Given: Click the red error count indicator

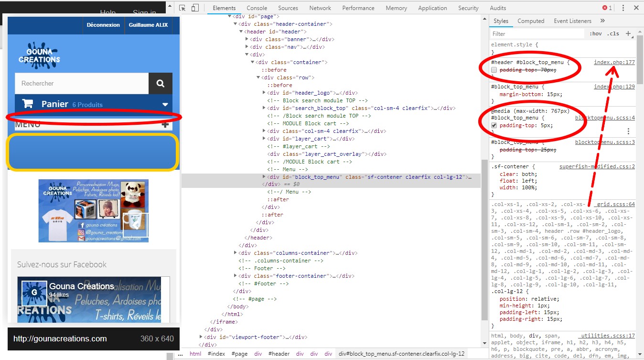Looking at the screenshot, I should (x=607, y=8).
